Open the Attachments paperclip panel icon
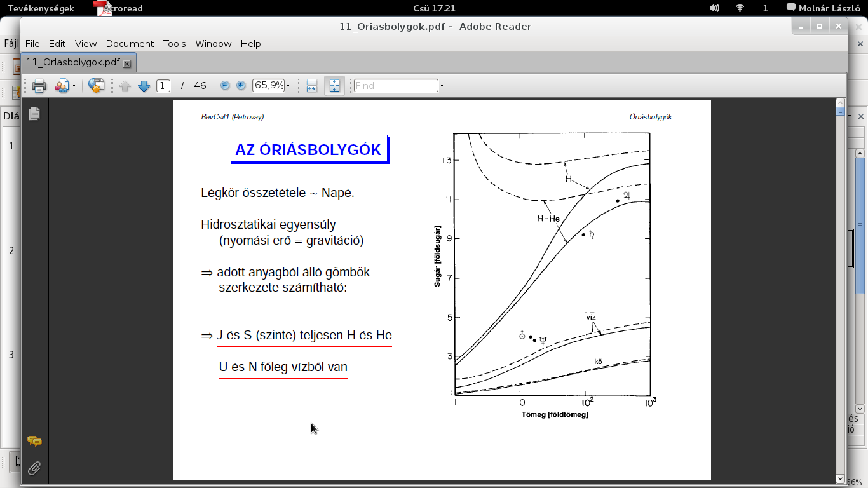Screen dimensions: 868x488 point(34,468)
